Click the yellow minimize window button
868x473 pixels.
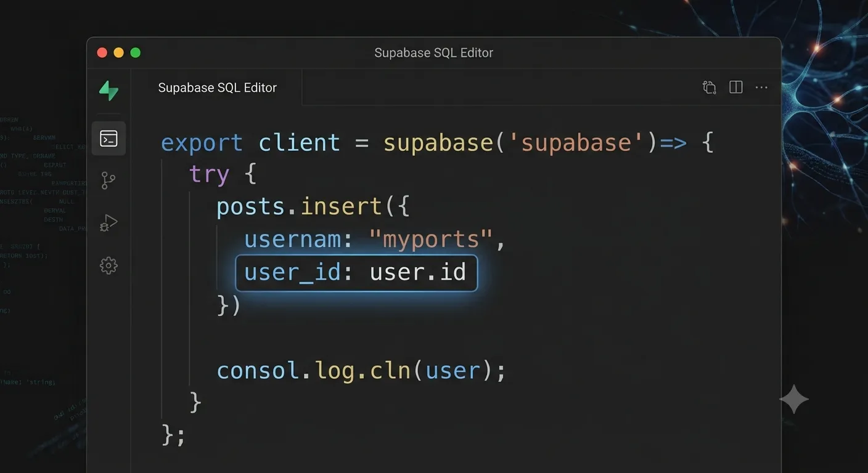(x=119, y=53)
